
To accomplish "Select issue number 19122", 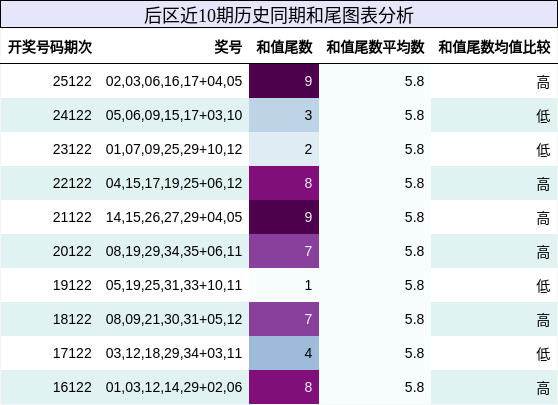I will [72, 285].
